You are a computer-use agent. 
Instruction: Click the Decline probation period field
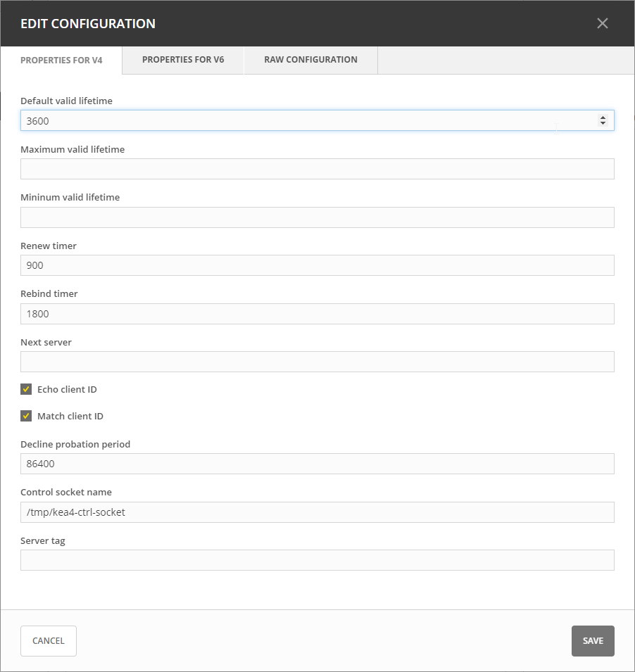[317, 464]
